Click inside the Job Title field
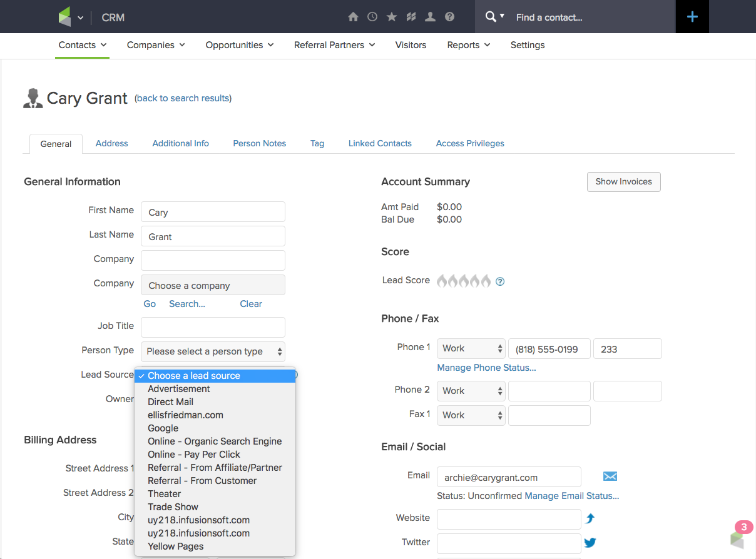Image resolution: width=756 pixels, height=559 pixels. [213, 327]
